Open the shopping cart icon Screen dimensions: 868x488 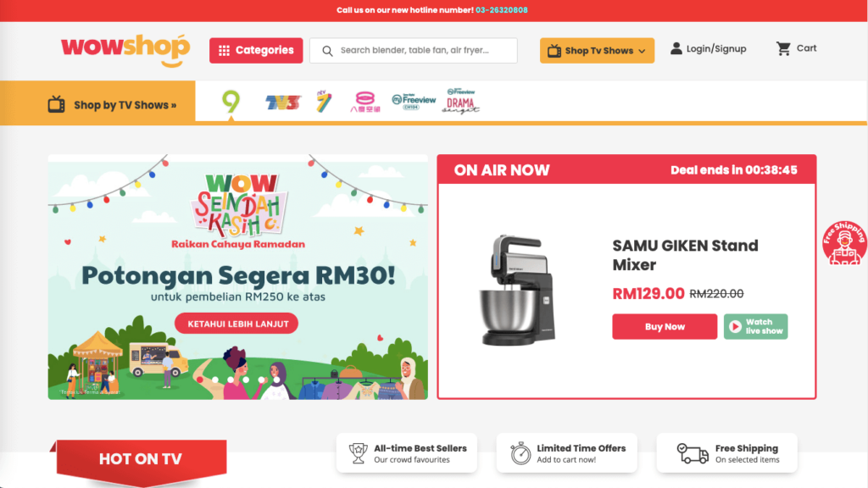tap(783, 48)
